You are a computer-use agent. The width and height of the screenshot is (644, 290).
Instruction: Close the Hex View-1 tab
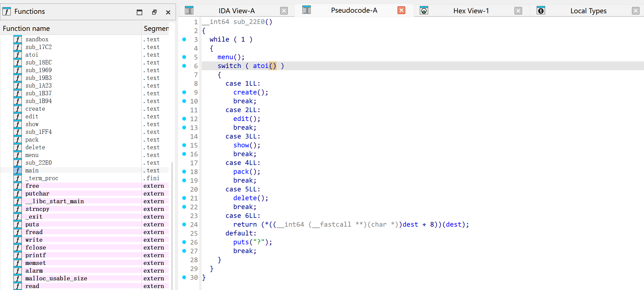click(x=518, y=11)
